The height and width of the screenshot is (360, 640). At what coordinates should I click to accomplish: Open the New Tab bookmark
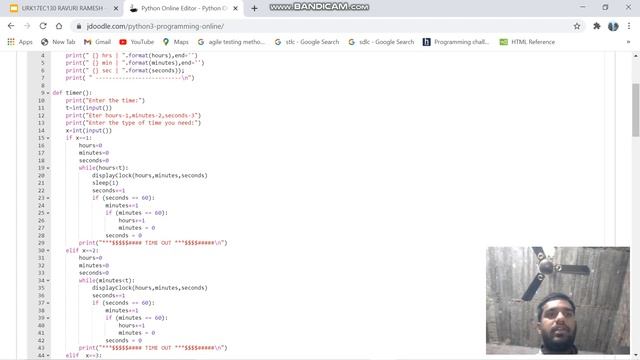click(58, 42)
